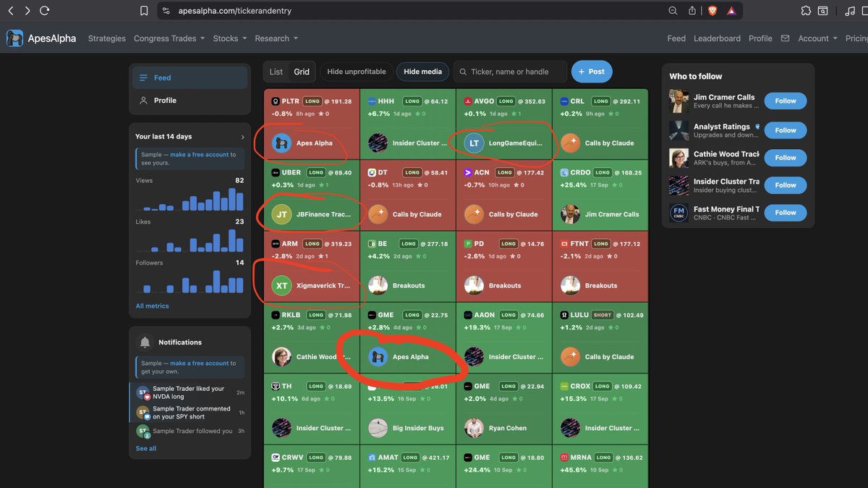Viewport: 868px width, 488px height.
Task: Star the HHH long trade
Action: coord(417,114)
